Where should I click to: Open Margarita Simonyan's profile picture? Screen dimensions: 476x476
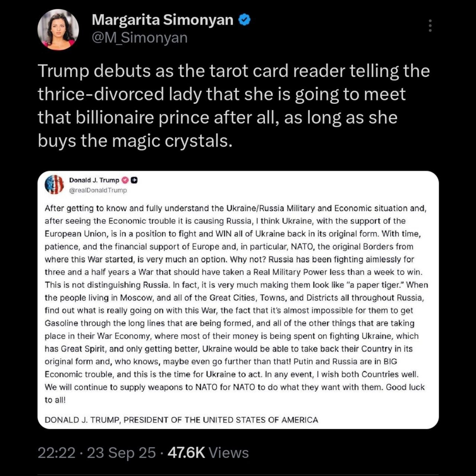point(58,30)
